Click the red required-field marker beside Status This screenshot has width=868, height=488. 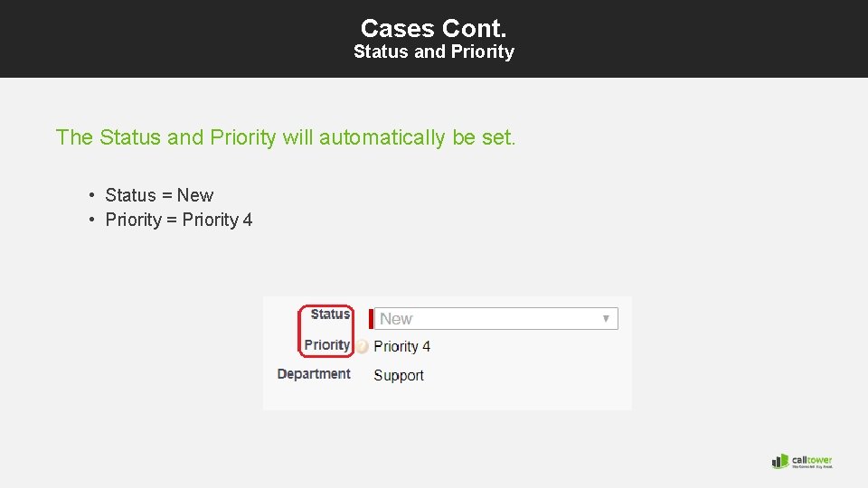371,319
